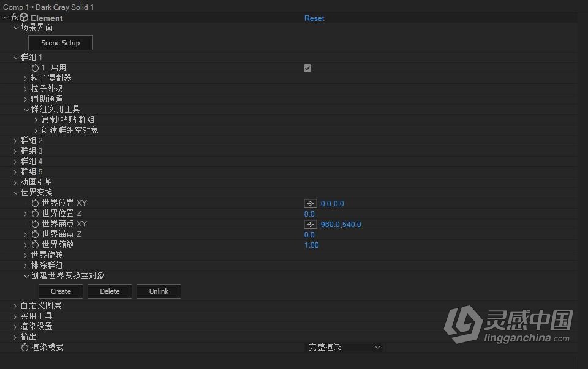Expand the 群组 4 section
The image size is (588, 369).
point(15,162)
